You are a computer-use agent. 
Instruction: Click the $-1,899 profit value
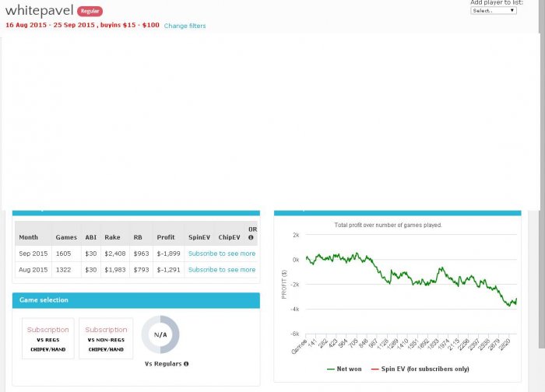pos(169,254)
